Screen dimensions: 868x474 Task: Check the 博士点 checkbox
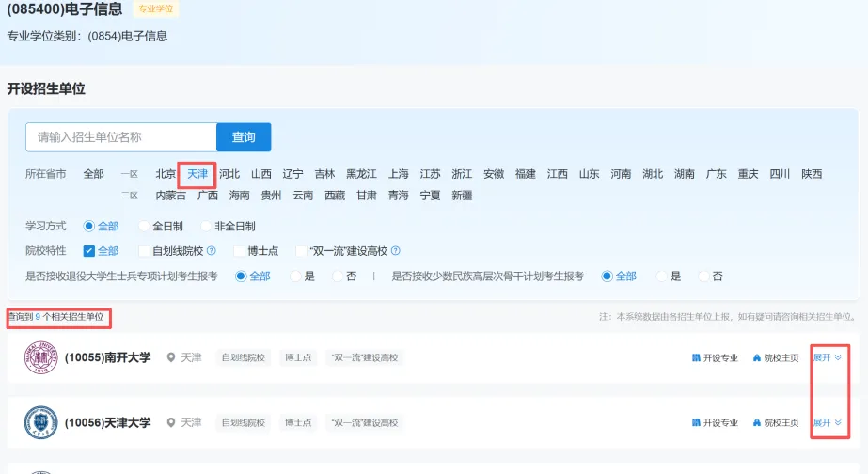click(x=239, y=251)
